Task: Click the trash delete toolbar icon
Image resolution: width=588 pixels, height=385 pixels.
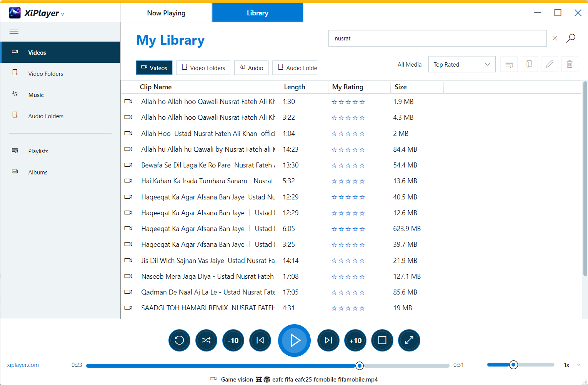Action: pyautogui.click(x=570, y=64)
